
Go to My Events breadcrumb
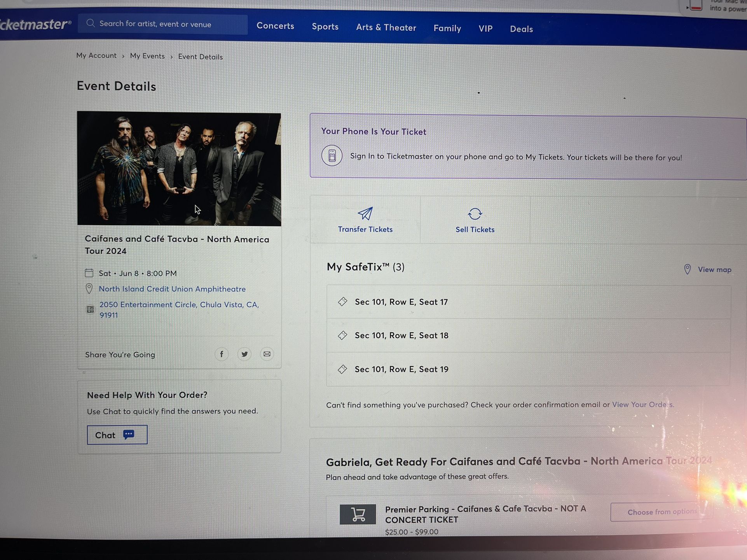(147, 56)
